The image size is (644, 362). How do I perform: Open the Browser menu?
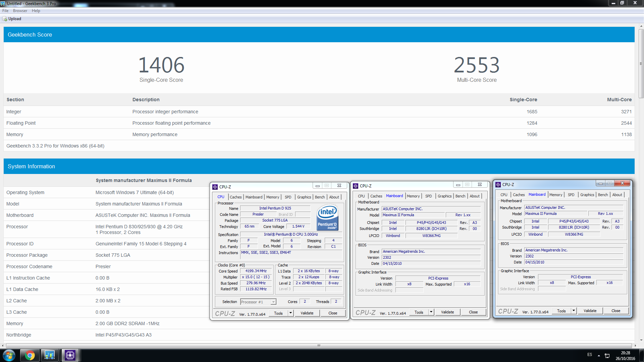(20, 11)
